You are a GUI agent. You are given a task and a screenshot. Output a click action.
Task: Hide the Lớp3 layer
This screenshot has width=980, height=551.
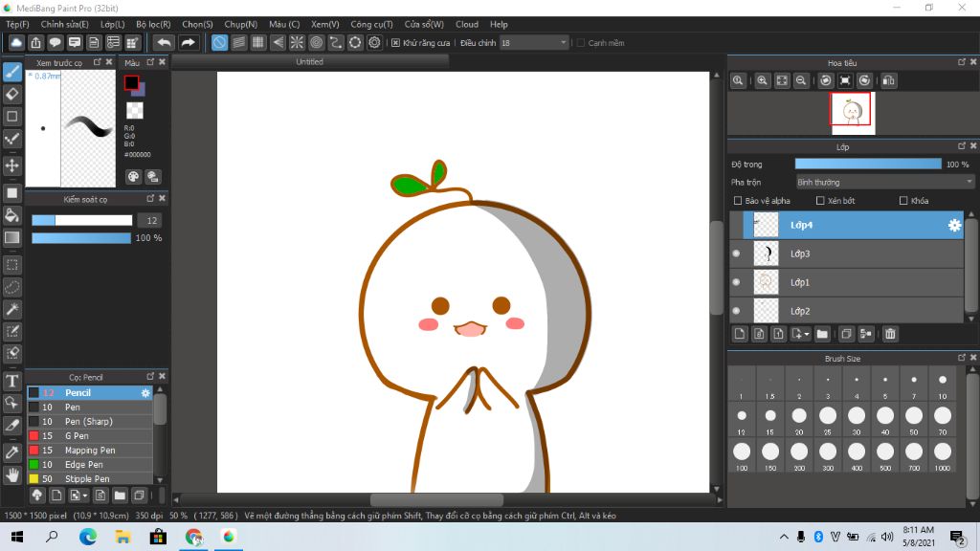pos(736,253)
